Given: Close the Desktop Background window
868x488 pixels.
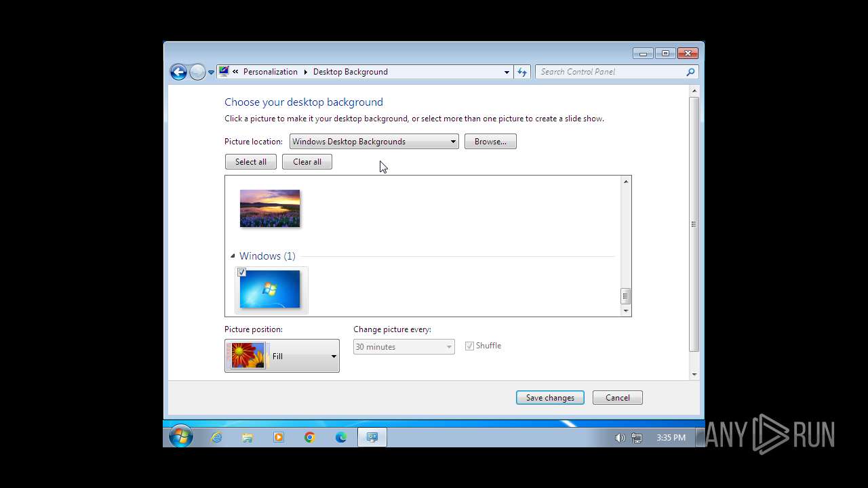Looking at the screenshot, I should pos(688,54).
